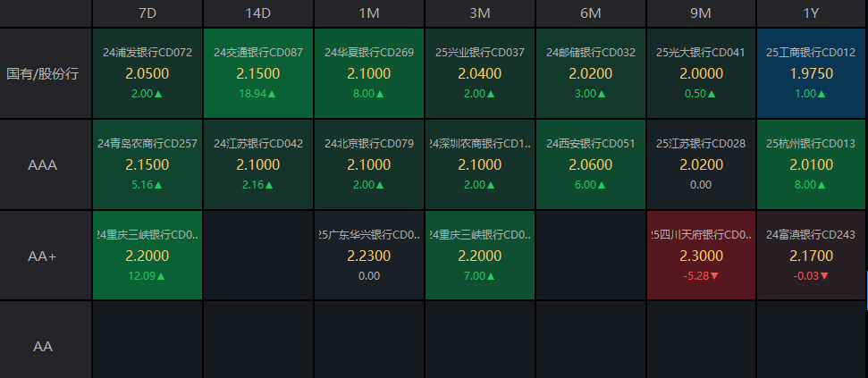
Task: Select the 24青岛农商行CD257 cell
Action: tap(147, 164)
